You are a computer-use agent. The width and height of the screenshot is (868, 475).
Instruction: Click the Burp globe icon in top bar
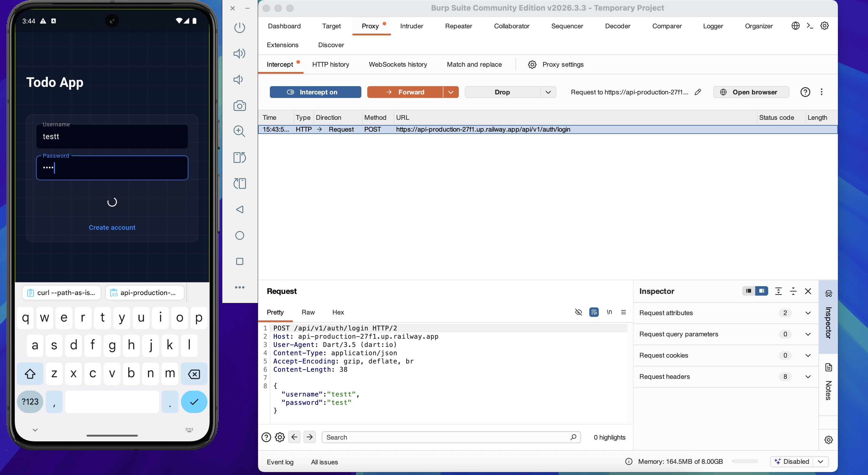click(x=795, y=26)
